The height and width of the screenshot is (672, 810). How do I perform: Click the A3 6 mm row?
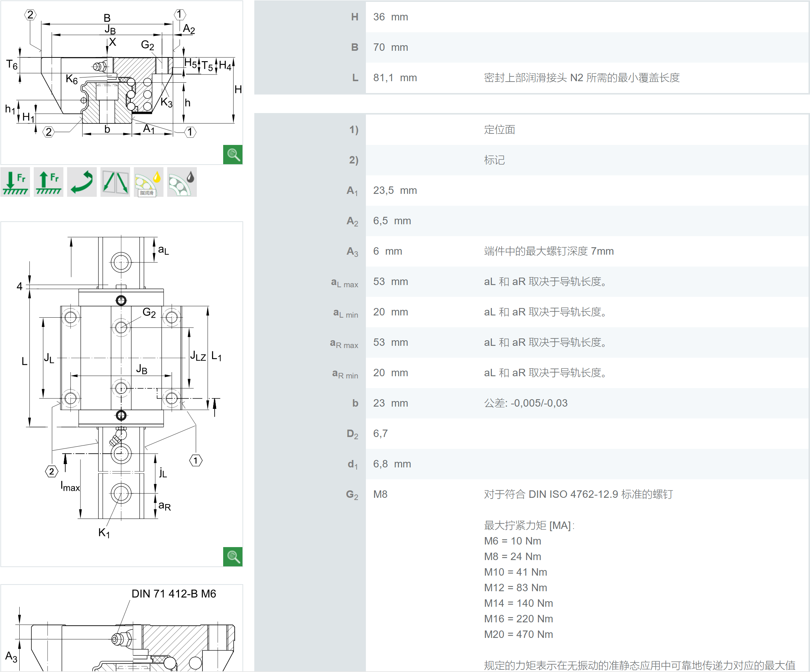pos(387,252)
